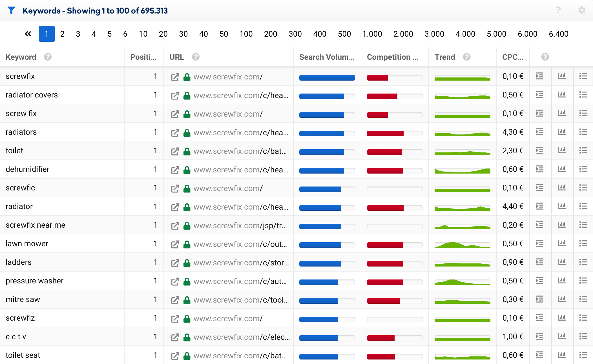Sort by Search Volume column header
593x364 pixels.
[327, 57]
